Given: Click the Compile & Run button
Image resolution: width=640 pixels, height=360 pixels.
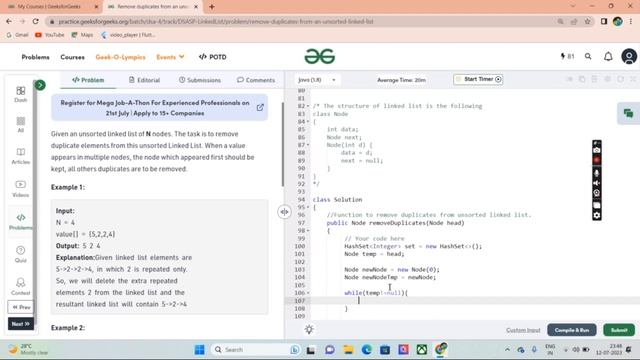Looking at the screenshot, I should pyautogui.click(x=572, y=330).
